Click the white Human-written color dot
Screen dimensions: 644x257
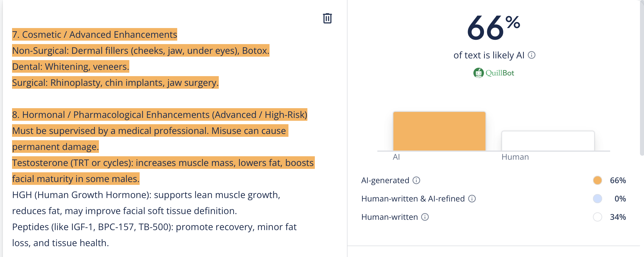click(x=597, y=217)
